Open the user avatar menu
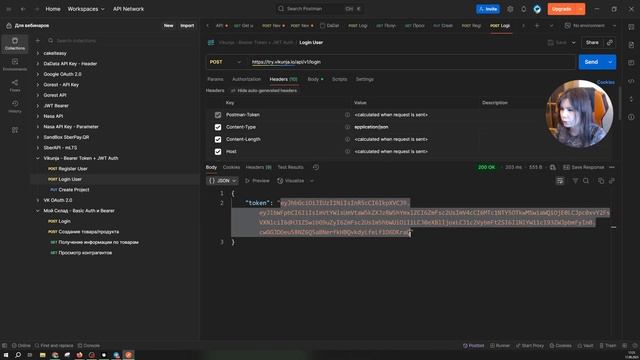The image size is (640, 360). 537,9
